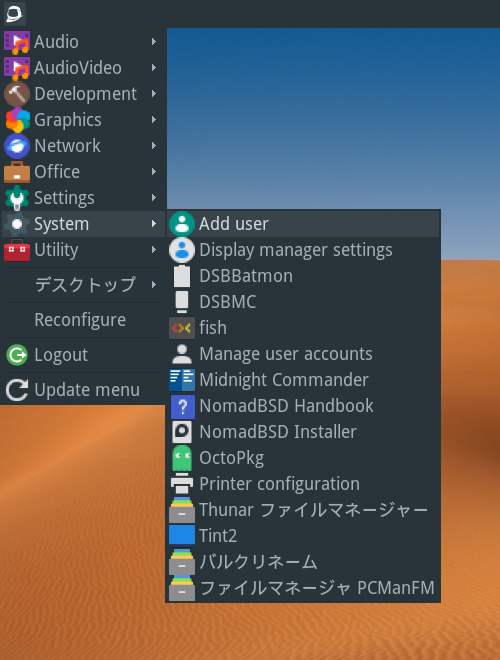Click the Add user green avatar icon

point(182,224)
